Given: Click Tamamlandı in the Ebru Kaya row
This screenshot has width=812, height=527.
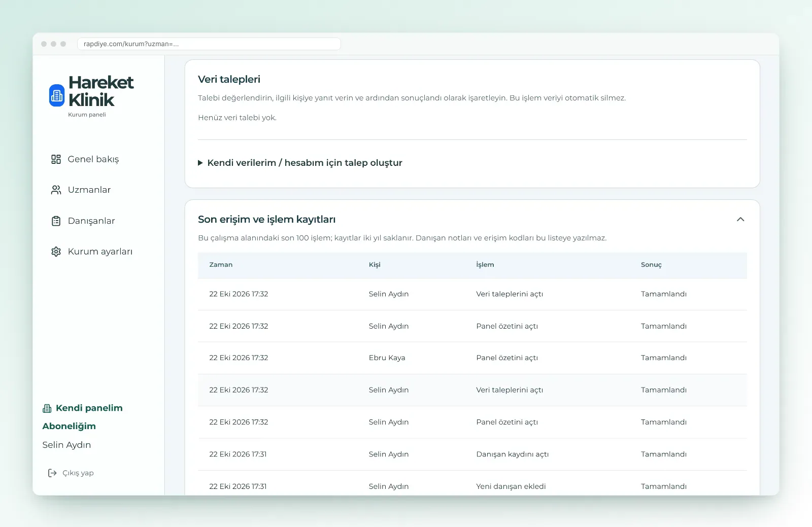Looking at the screenshot, I should [664, 358].
